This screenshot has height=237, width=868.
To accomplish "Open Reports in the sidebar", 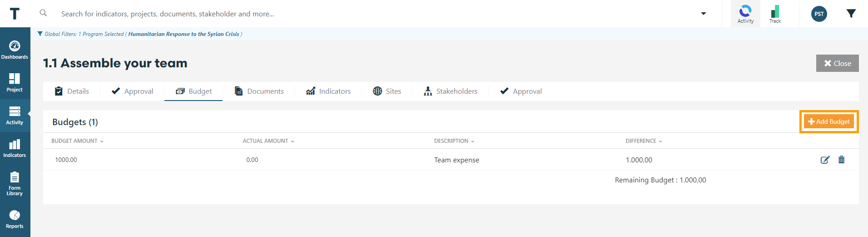I will coord(15,219).
